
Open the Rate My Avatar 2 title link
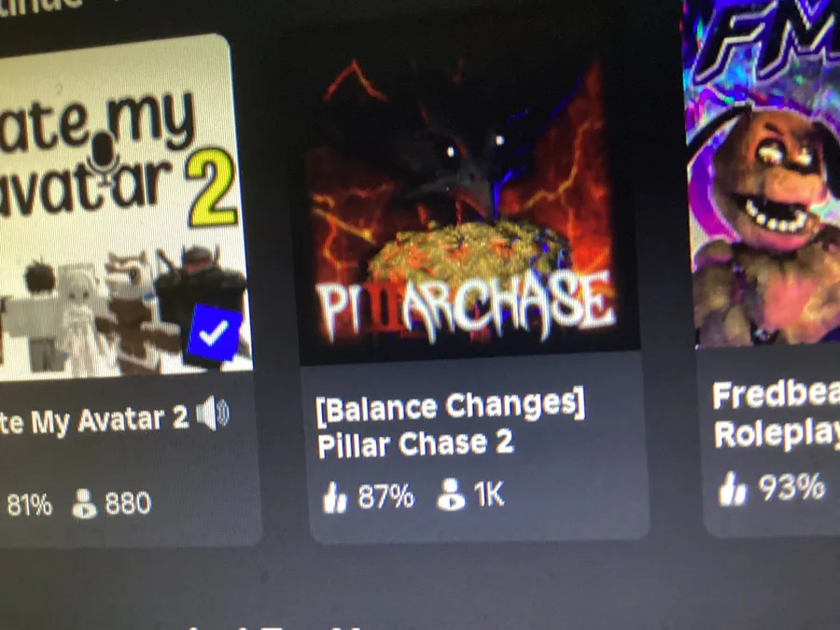tap(93, 421)
